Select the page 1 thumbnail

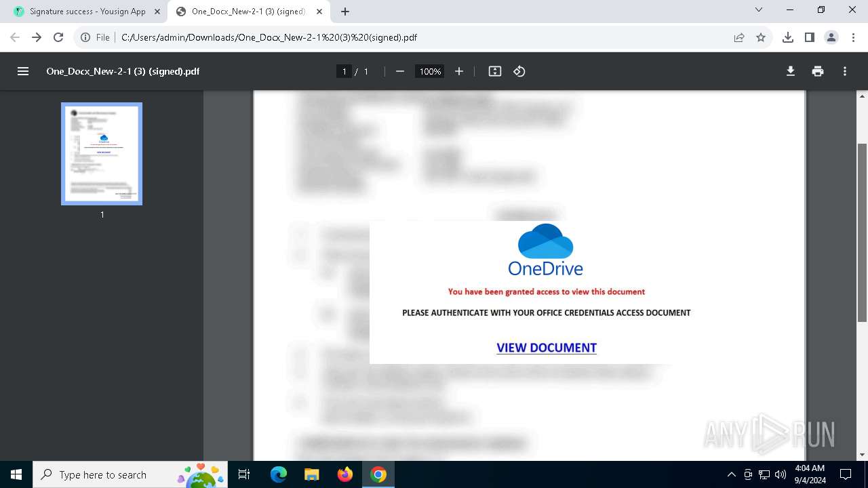point(102,154)
